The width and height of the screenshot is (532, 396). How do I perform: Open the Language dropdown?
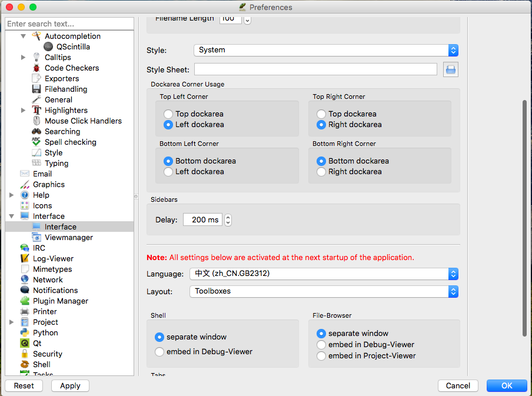324,274
